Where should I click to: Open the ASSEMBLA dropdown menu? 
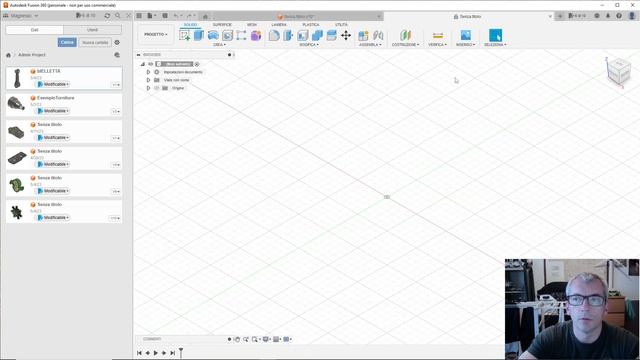point(370,44)
